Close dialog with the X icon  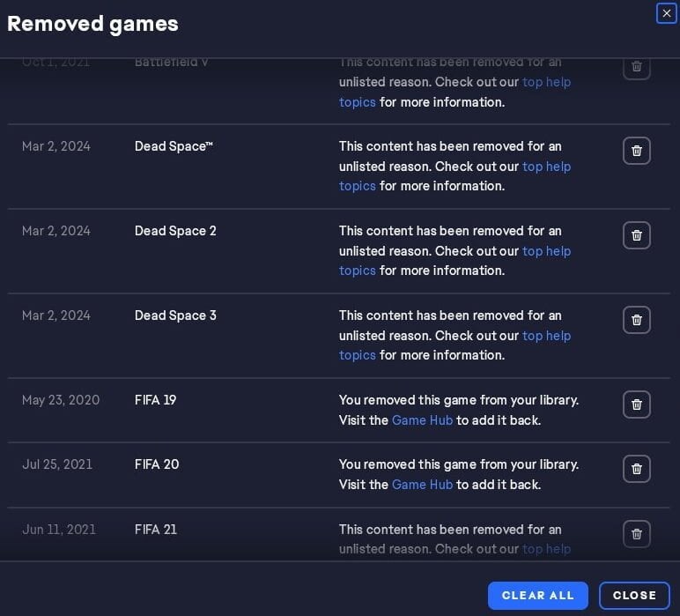(x=666, y=13)
